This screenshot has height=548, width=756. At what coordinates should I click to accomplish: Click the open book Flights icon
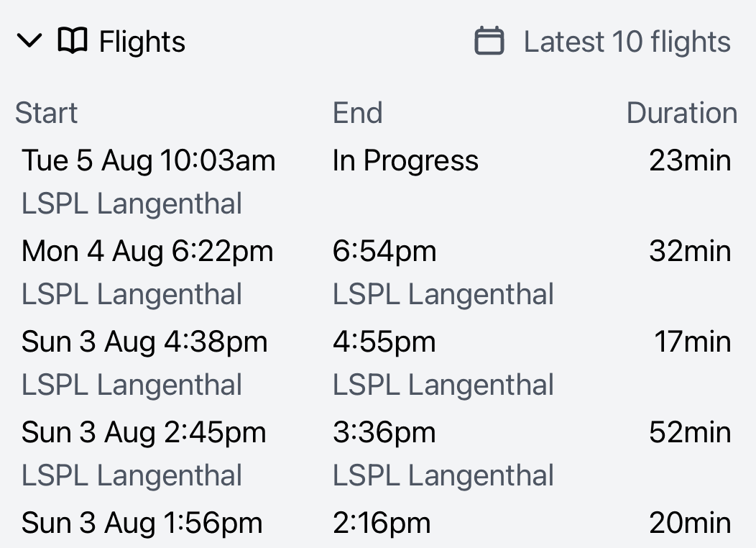[x=73, y=41]
